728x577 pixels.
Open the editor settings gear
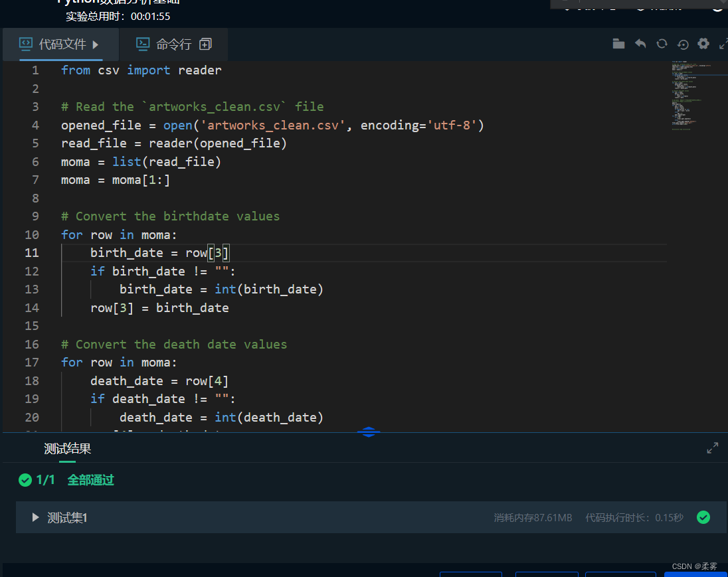[x=703, y=44]
